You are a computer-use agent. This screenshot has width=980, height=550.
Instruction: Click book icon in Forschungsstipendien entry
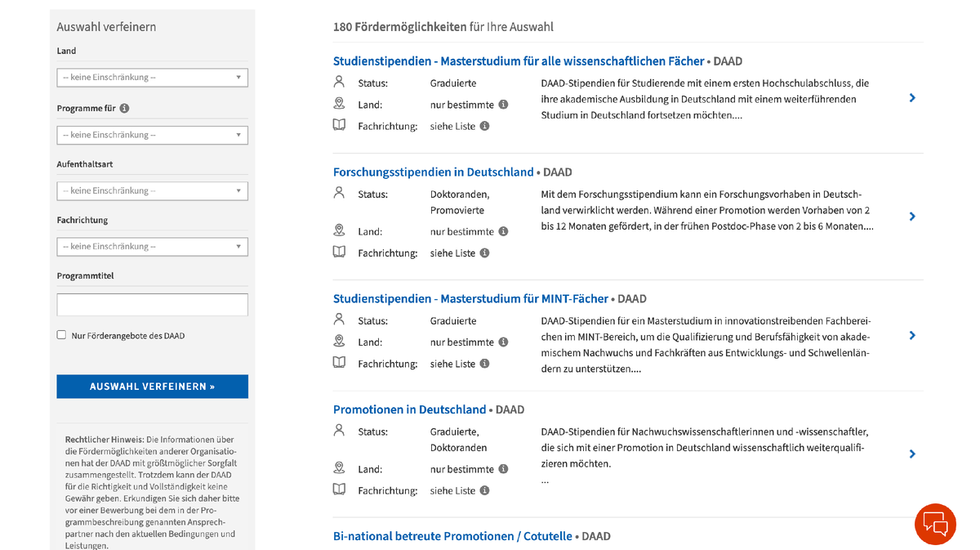pos(339,252)
